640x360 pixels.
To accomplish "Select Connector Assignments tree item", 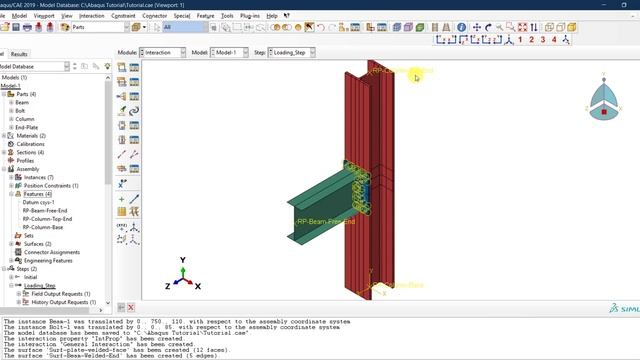I will click(52, 252).
